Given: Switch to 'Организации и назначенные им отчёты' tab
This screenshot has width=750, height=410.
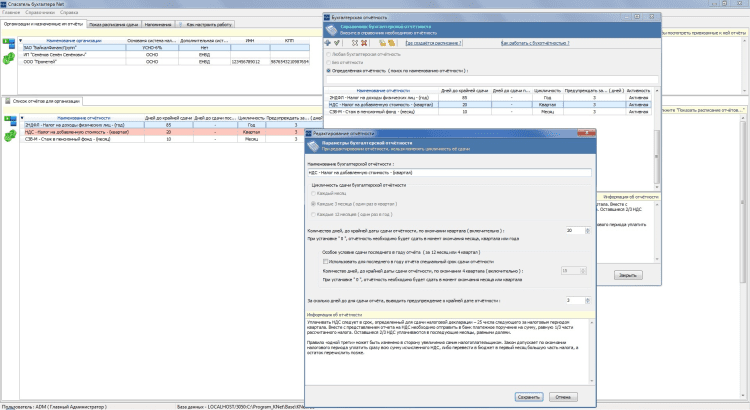Looking at the screenshot, I should [x=44, y=23].
